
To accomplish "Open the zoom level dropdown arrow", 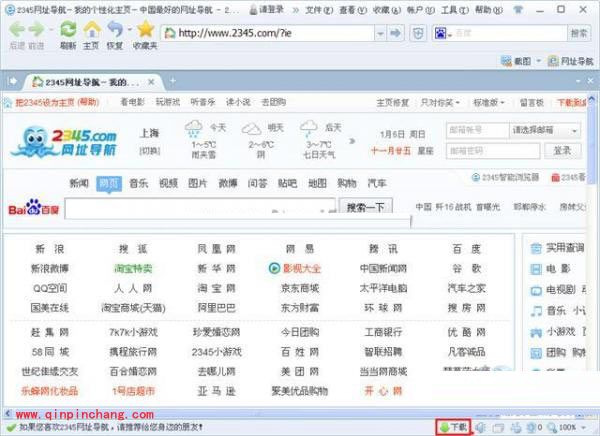I will click(584, 427).
